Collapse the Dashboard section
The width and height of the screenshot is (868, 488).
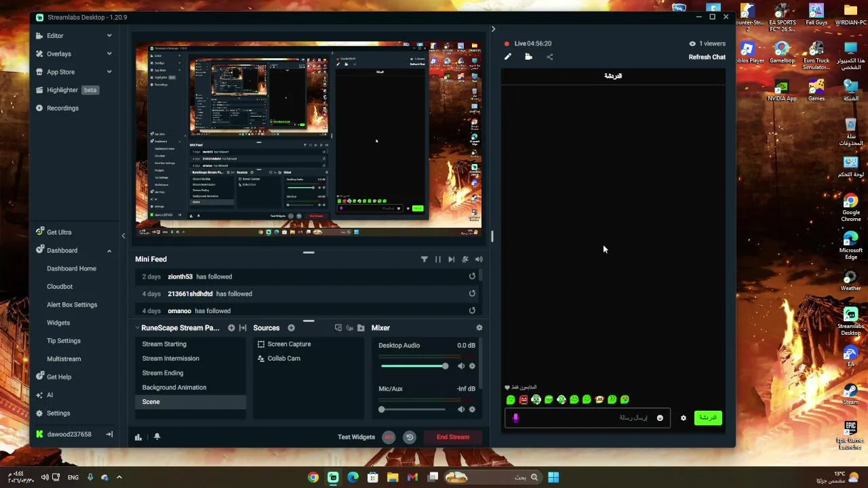click(109, 251)
